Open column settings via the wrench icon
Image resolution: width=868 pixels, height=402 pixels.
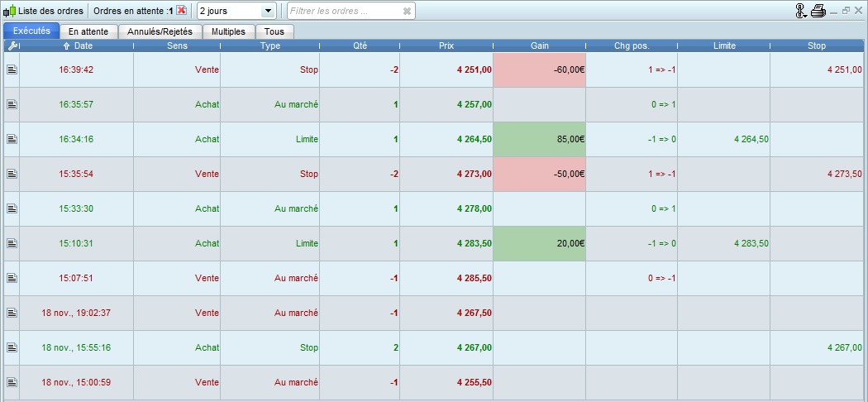point(12,45)
